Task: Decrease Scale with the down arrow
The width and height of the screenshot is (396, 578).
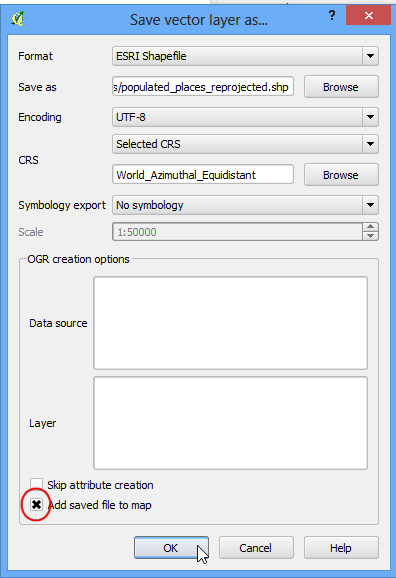Action: click(371, 236)
